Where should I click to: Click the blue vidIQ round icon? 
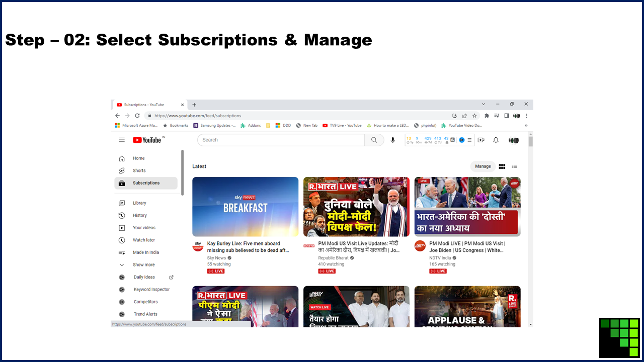[x=461, y=140]
